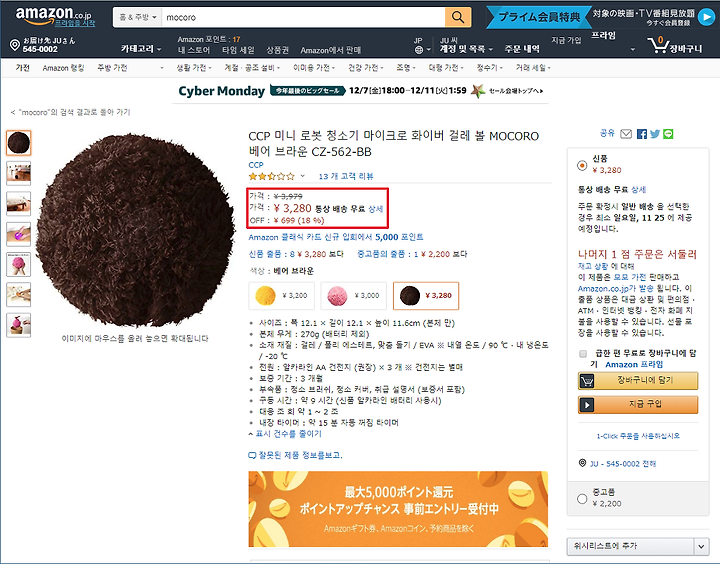The width and height of the screenshot is (720, 564).
Task: Click the delivery location pin icon
Action: pos(15,45)
